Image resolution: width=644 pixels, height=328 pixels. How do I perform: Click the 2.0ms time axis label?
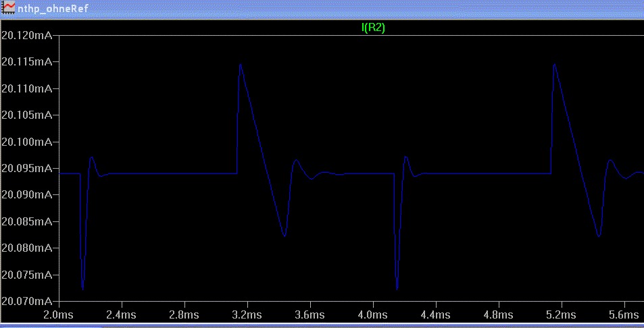click(x=59, y=315)
